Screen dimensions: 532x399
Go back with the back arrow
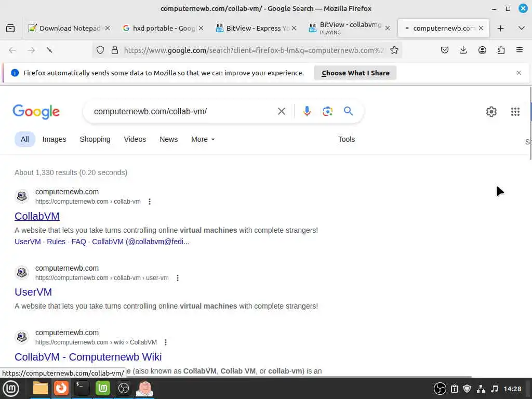(x=12, y=50)
